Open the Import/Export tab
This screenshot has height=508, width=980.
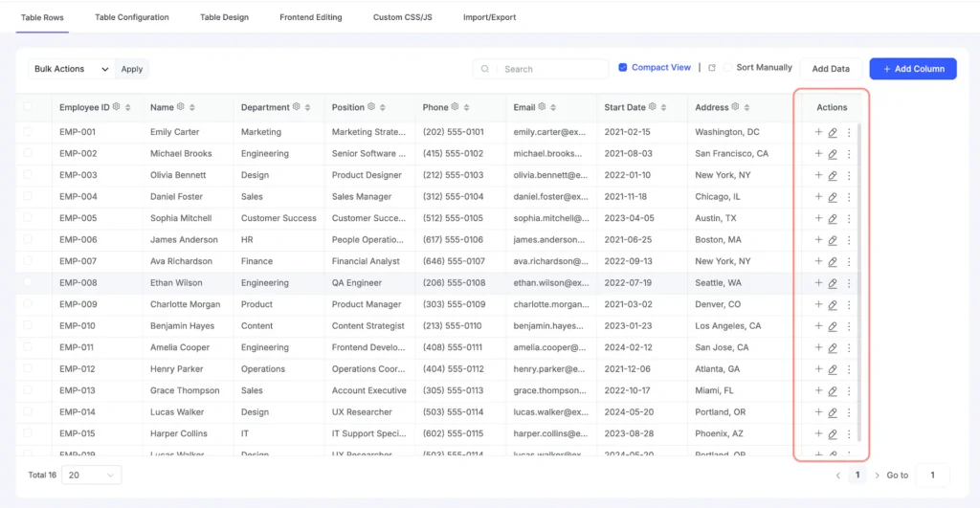489,17
